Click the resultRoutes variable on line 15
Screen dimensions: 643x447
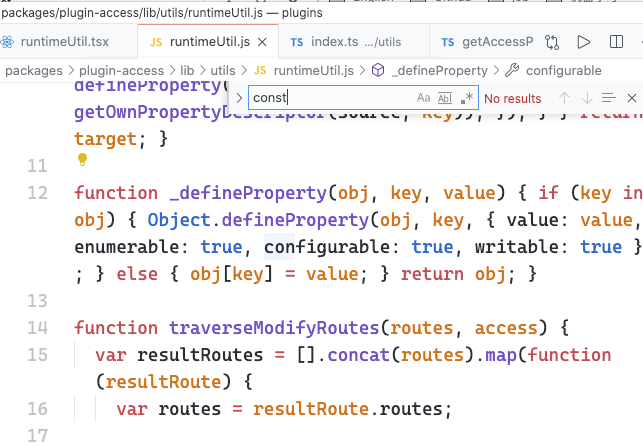coord(200,355)
